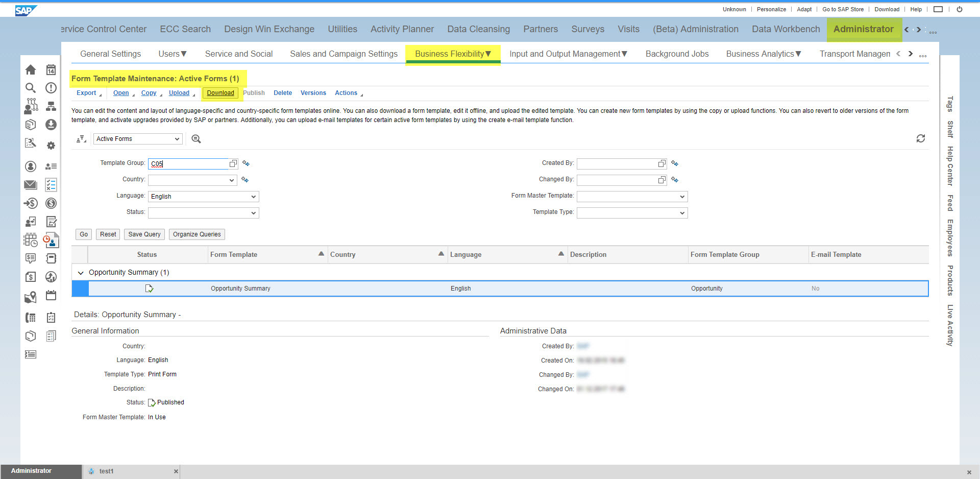This screenshot has height=479, width=980.
Task: Click the magnifier icon next to Active Forms
Action: tap(196, 139)
